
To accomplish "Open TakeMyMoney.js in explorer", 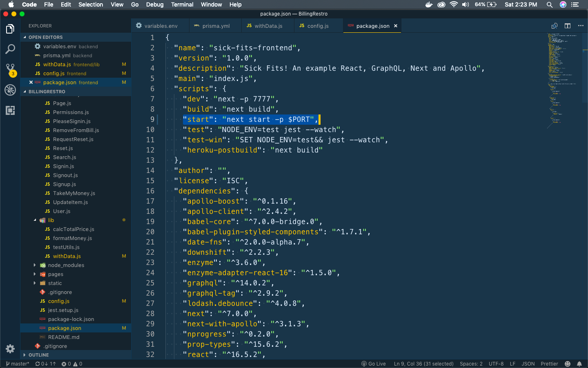I will click(x=74, y=193).
